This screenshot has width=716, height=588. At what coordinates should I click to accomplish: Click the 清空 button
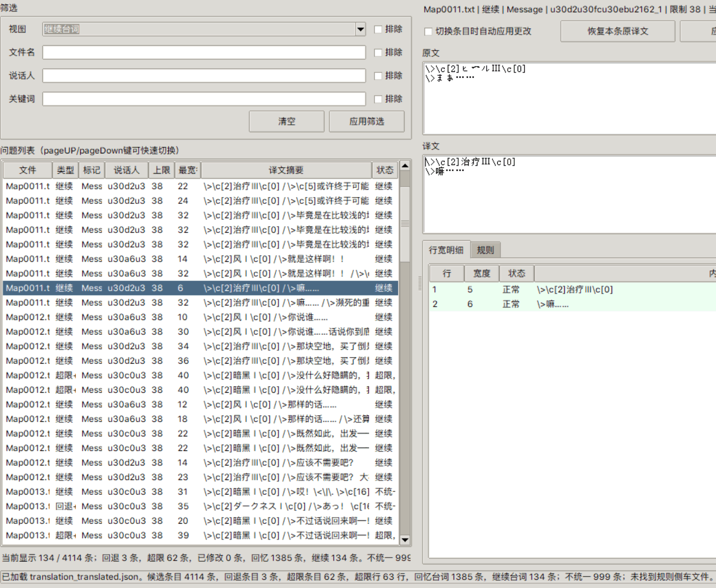(x=286, y=121)
